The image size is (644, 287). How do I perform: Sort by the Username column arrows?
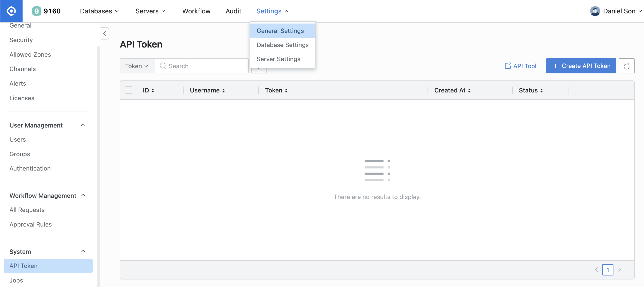coord(224,91)
